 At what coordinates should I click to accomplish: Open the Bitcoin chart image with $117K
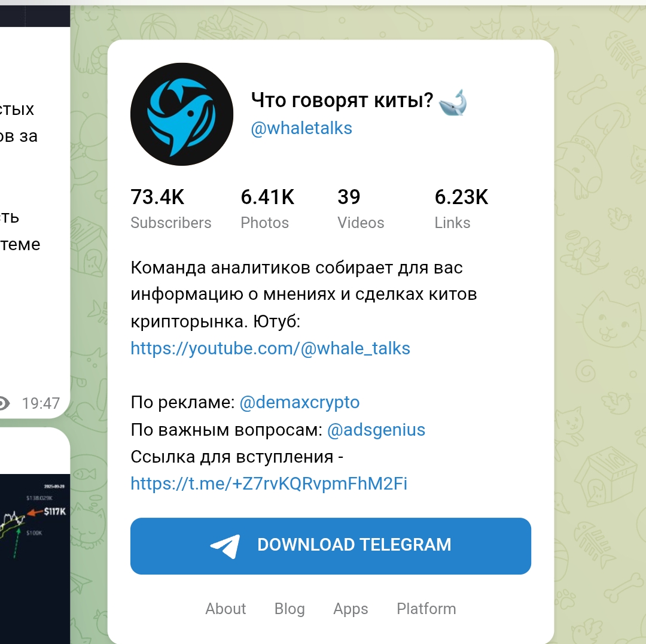(35, 558)
